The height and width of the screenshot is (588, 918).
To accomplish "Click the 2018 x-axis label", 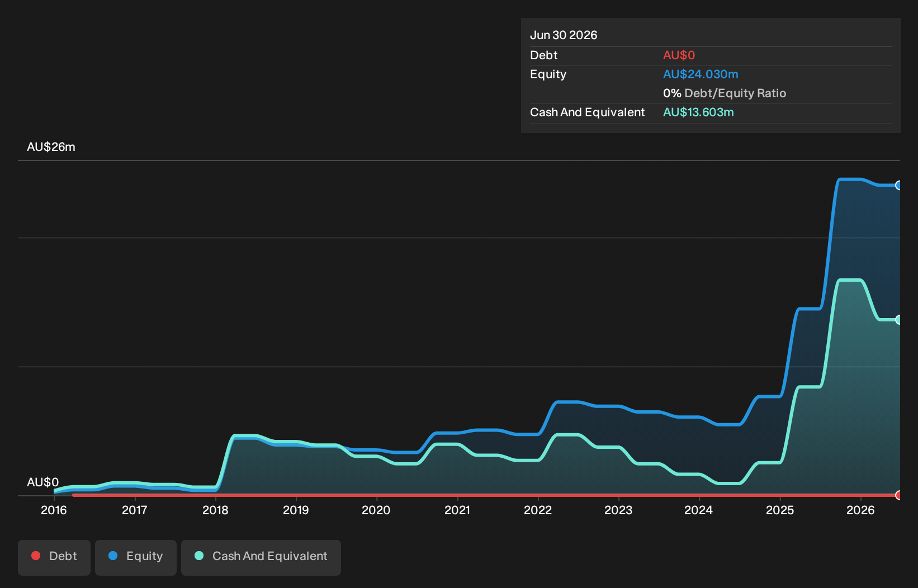I will (215, 510).
